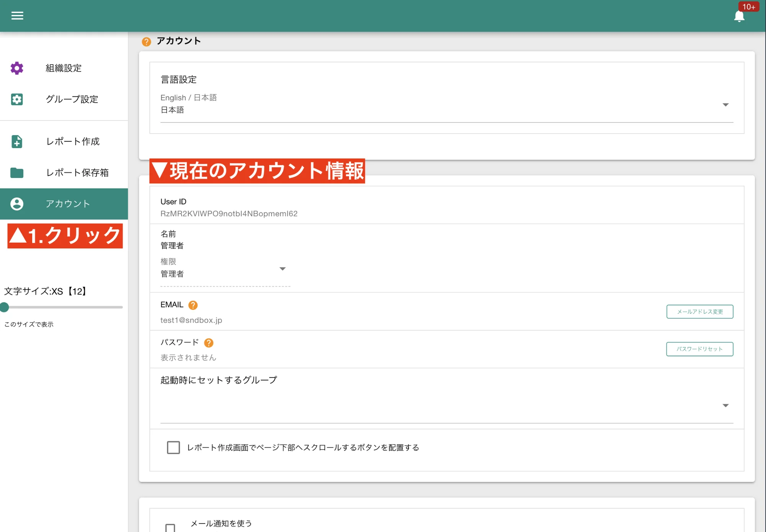
Task: Open help for the パスワード field
Action: pos(209,343)
